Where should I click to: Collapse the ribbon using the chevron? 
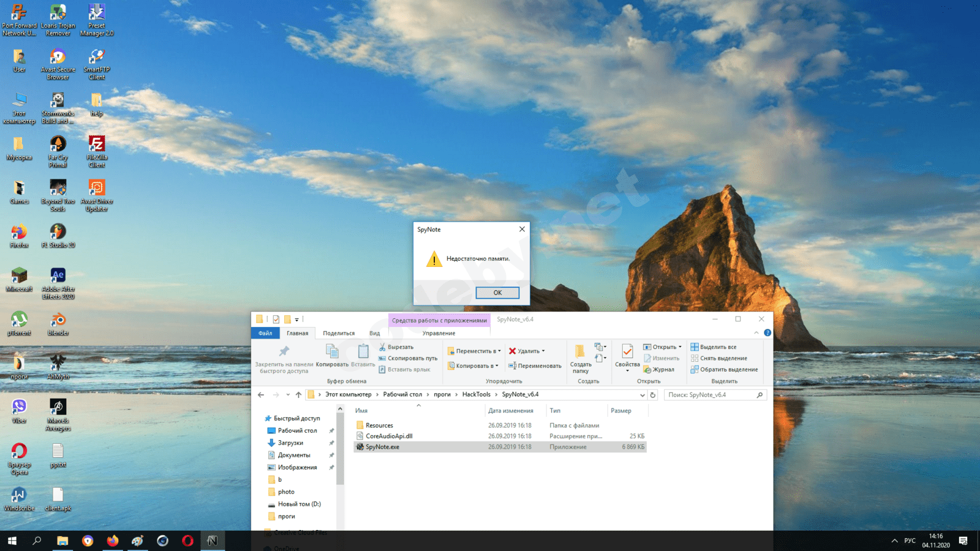(x=756, y=333)
